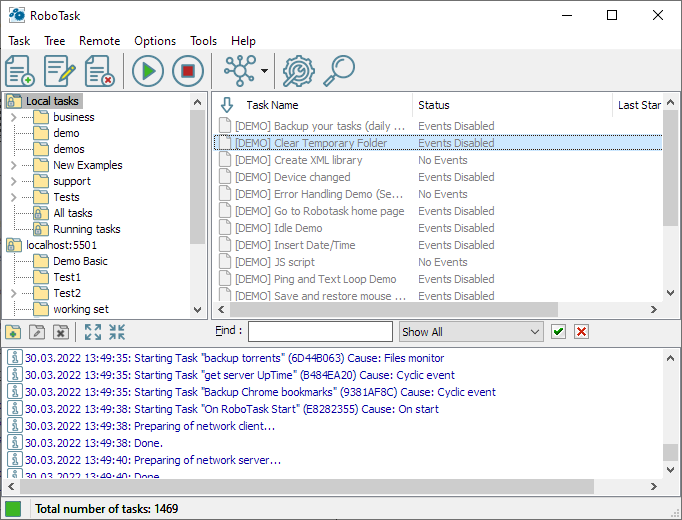Open the Remote menu
The image size is (682, 520).
[x=100, y=41]
